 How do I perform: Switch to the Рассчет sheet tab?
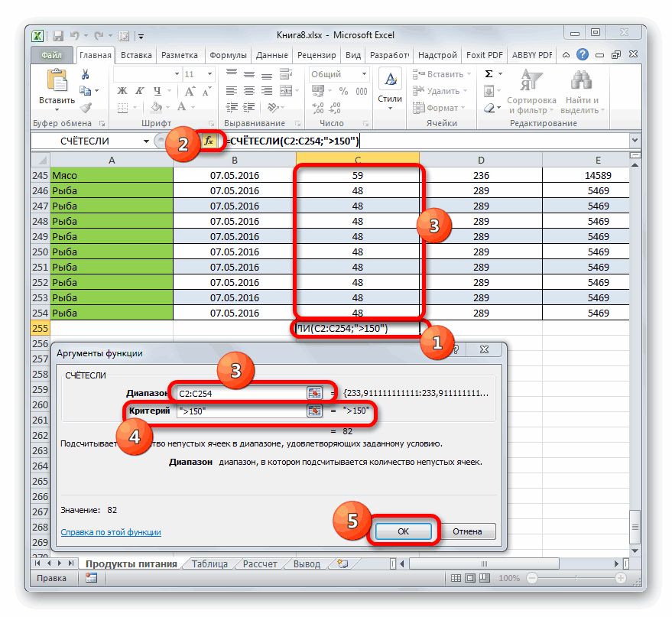[x=260, y=564]
